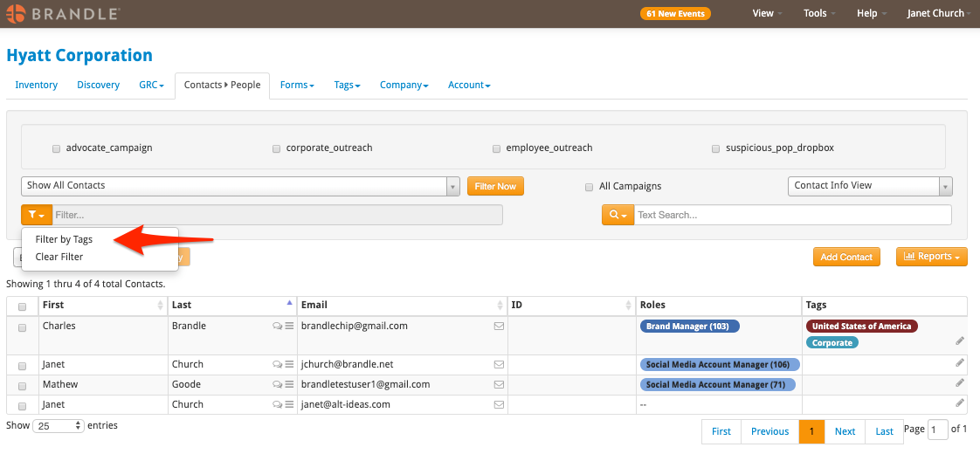
Task: Expand the Contact Info View dropdown
Action: click(x=870, y=186)
